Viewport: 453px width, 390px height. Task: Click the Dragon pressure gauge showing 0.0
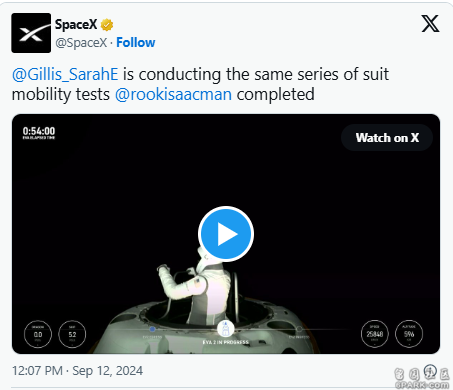(x=38, y=334)
